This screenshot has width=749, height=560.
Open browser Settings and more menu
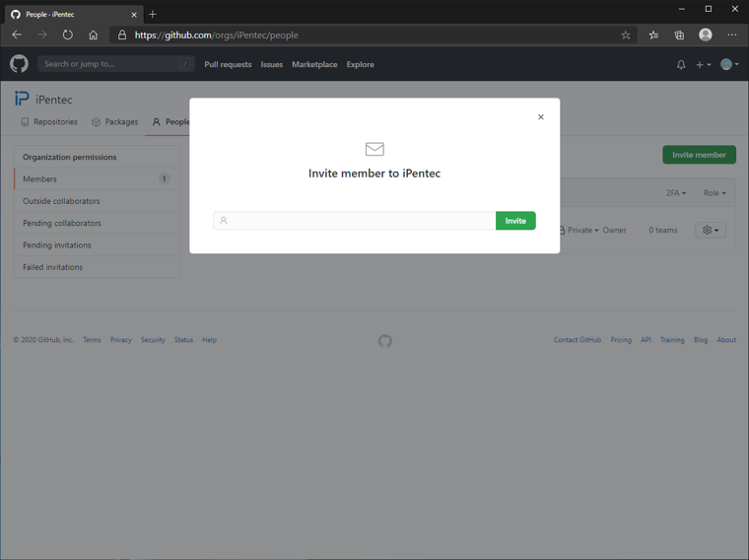tap(732, 35)
